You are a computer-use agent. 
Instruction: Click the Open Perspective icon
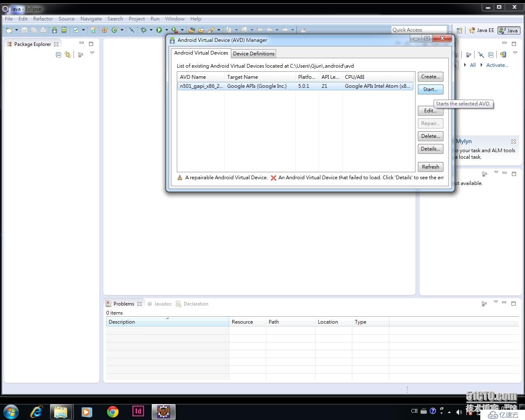point(459,30)
